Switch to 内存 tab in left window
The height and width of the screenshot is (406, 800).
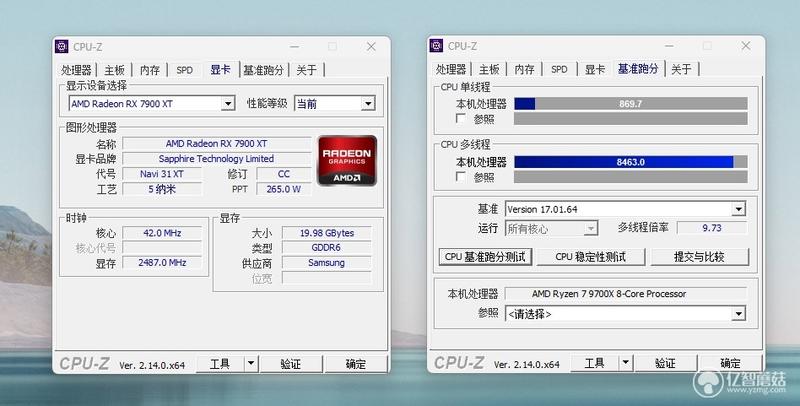[x=149, y=70]
